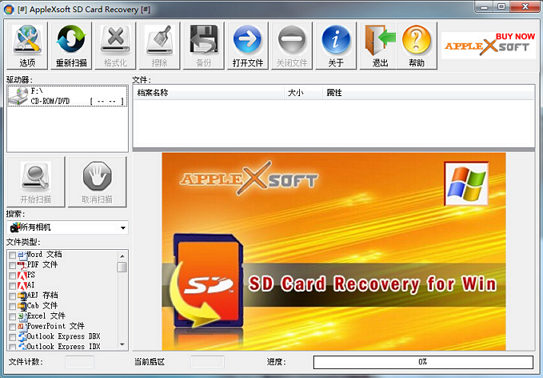Click the file type list down arrow
Screen dimensions: 543x378
click(122, 344)
